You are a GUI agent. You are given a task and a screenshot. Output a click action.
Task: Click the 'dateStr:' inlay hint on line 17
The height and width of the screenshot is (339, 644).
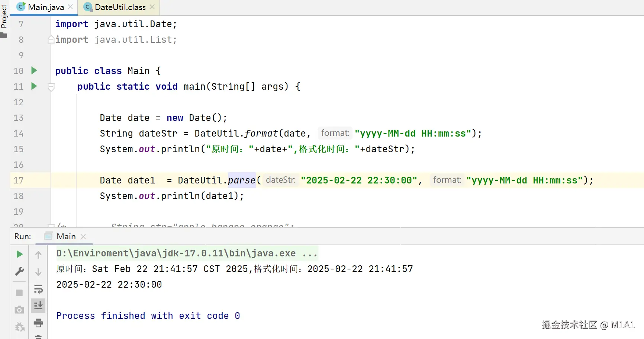pos(281,180)
